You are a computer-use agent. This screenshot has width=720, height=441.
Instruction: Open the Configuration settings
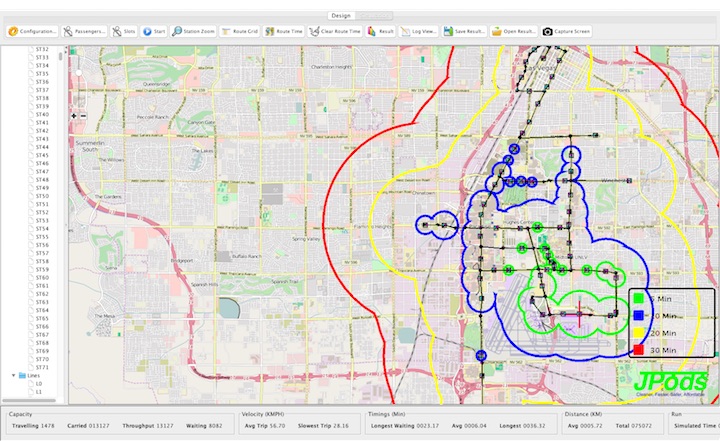(32, 31)
